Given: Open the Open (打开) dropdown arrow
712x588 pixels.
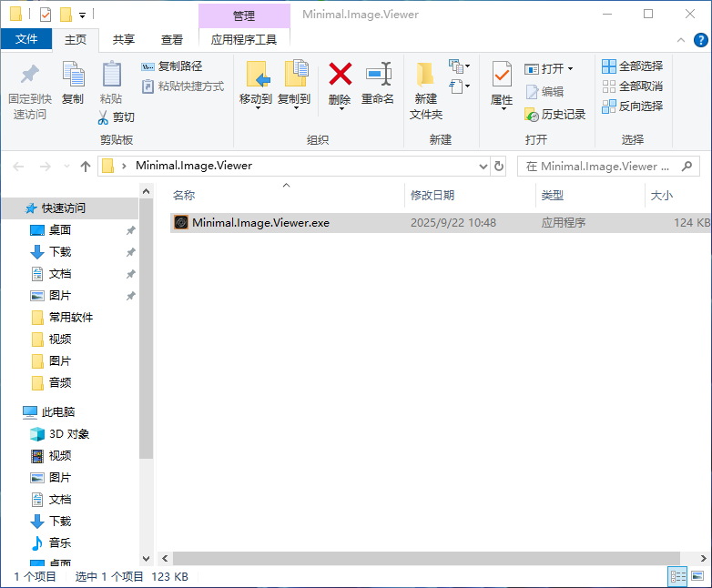Looking at the screenshot, I should pos(570,69).
